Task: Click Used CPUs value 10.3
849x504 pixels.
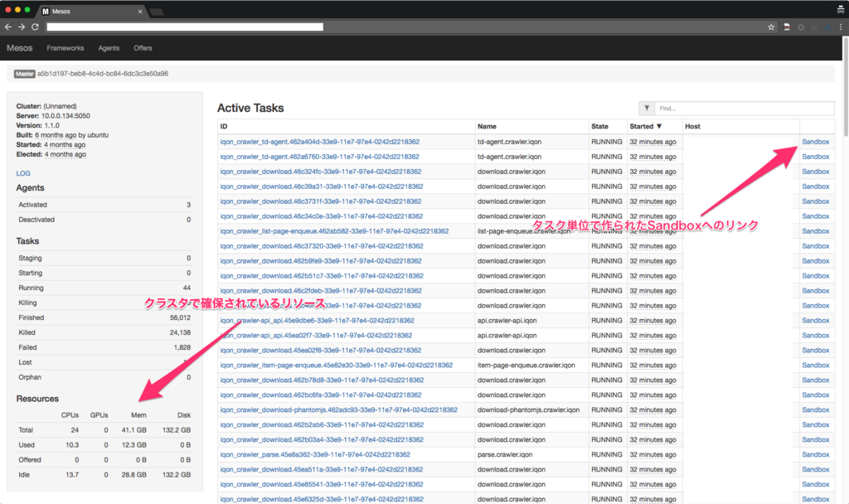Action: (72, 445)
